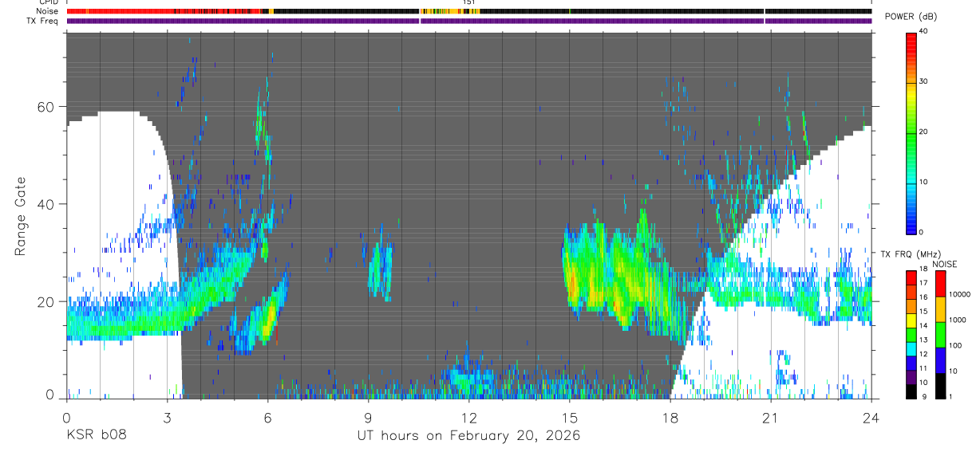Screen dimensions: 980x452
Task: Click the '1000' label on NOISE scale
Action: (x=957, y=320)
